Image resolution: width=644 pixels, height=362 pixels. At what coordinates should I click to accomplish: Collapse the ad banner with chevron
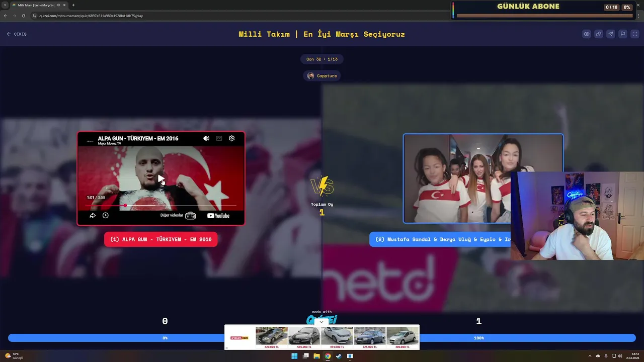[321, 322]
